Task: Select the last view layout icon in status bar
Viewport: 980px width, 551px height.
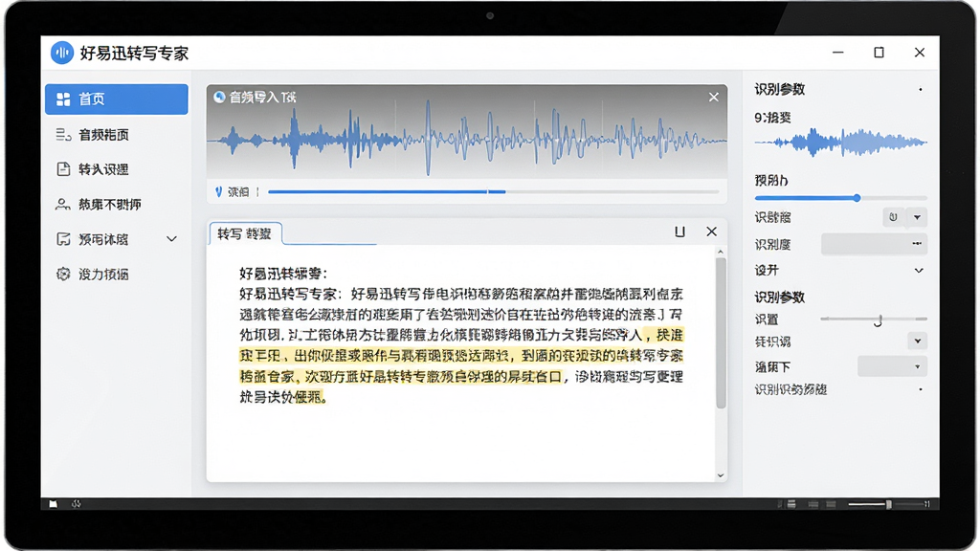Action: (831, 504)
